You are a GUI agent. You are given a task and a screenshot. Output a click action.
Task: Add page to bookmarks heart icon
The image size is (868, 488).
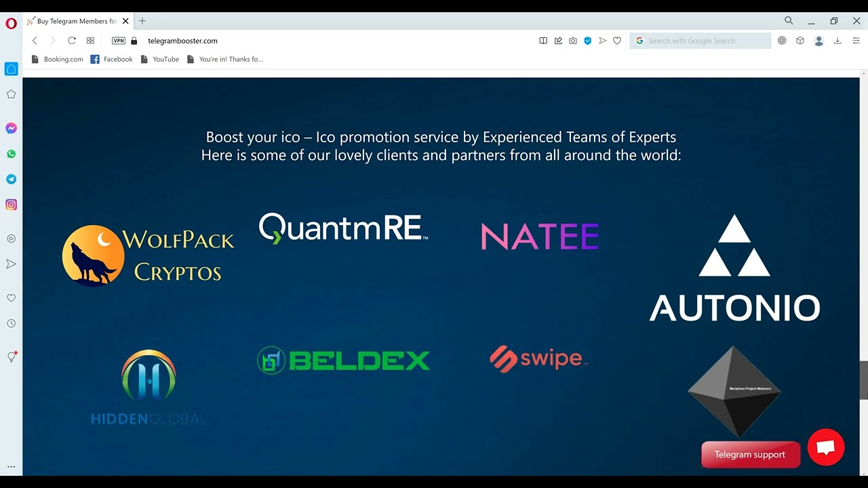click(x=617, y=41)
